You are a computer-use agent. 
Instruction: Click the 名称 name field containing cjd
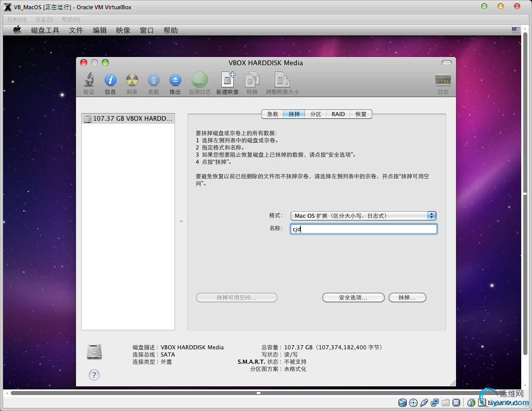[x=364, y=229]
